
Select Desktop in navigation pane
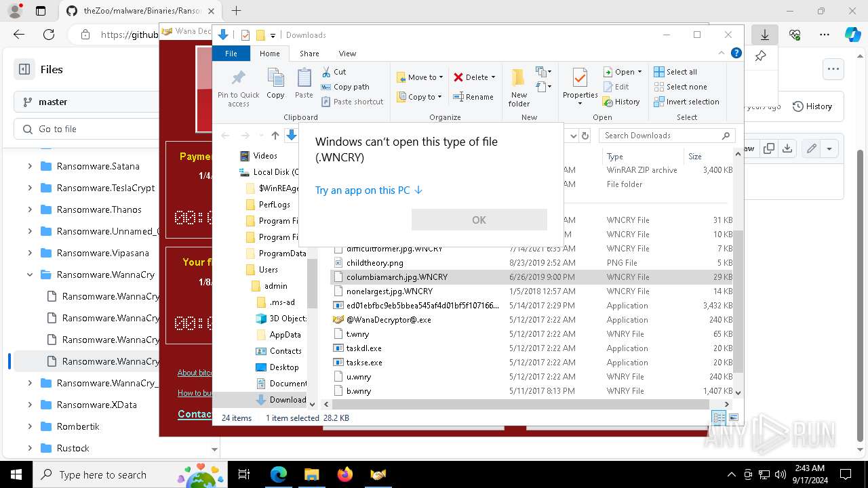283,367
